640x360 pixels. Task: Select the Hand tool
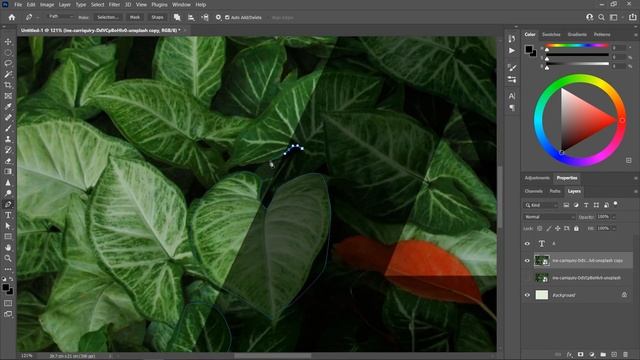click(8, 247)
